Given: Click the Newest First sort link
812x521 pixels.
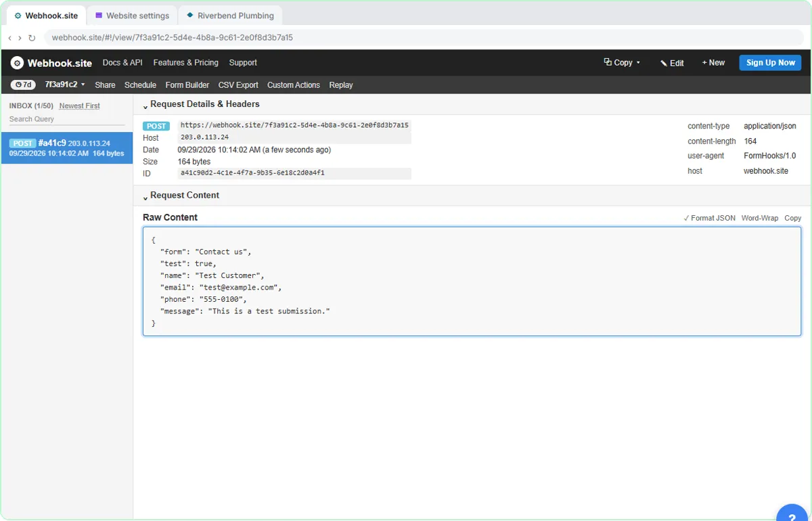Looking at the screenshot, I should (x=80, y=106).
